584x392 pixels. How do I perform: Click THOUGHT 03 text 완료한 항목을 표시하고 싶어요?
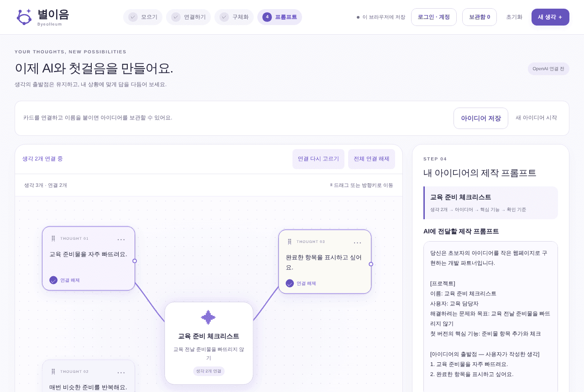coord(324,262)
